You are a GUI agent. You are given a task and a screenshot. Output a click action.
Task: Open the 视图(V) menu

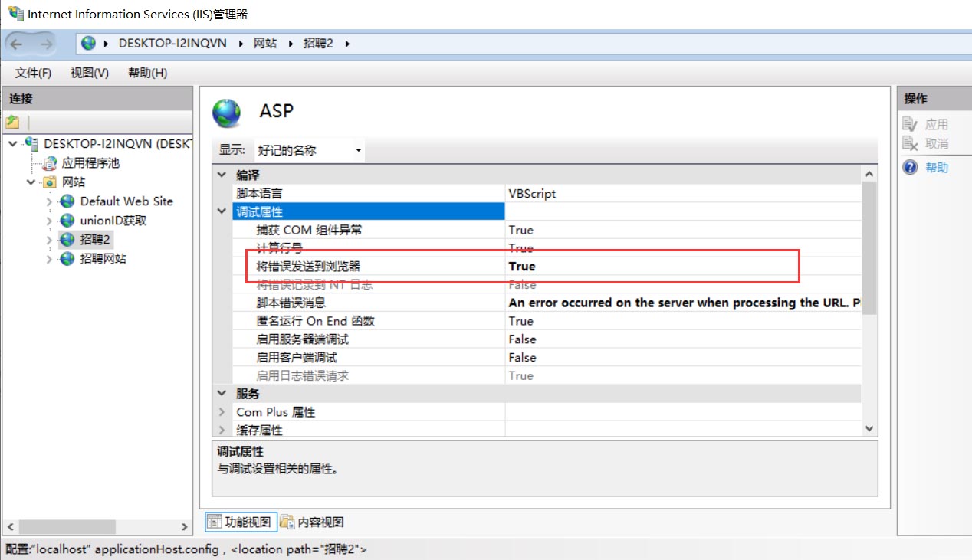coord(87,73)
